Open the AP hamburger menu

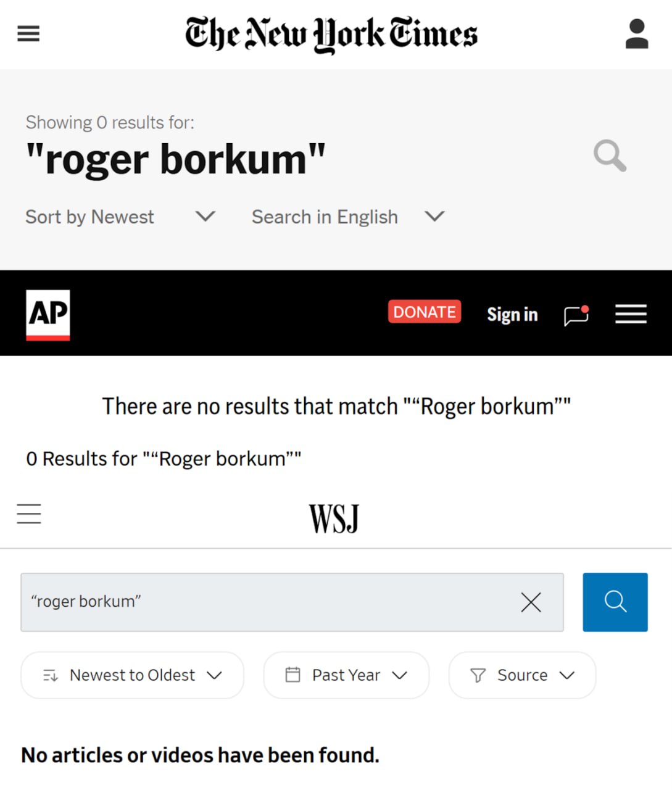point(631,314)
